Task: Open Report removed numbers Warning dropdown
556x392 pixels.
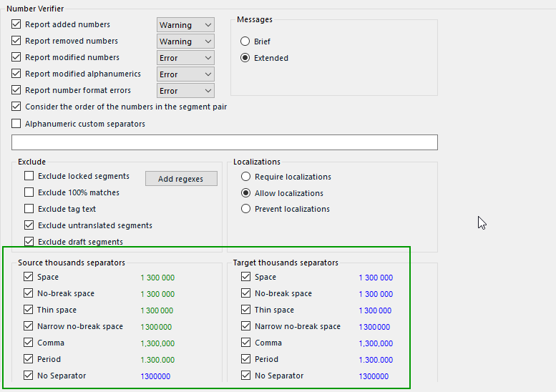Action: (185, 41)
